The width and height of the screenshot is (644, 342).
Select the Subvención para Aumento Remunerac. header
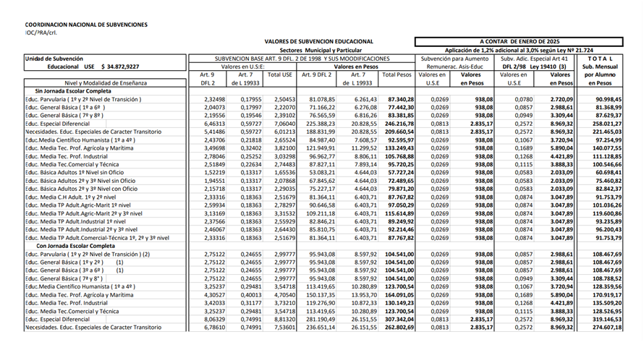[454, 62]
